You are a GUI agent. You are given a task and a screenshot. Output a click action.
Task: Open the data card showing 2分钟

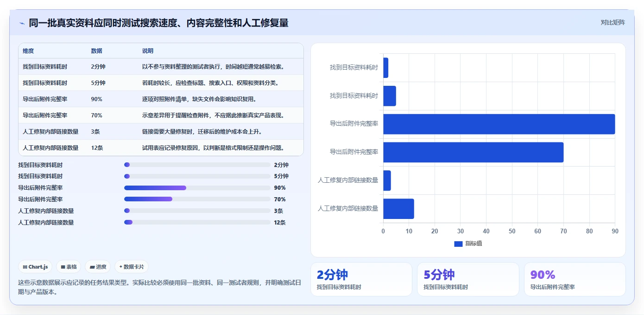(361, 279)
